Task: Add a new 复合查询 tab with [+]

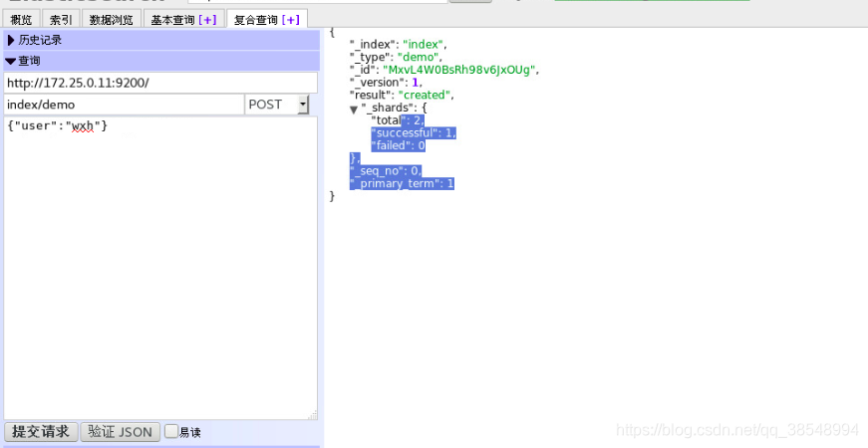Action: [291, 19]
